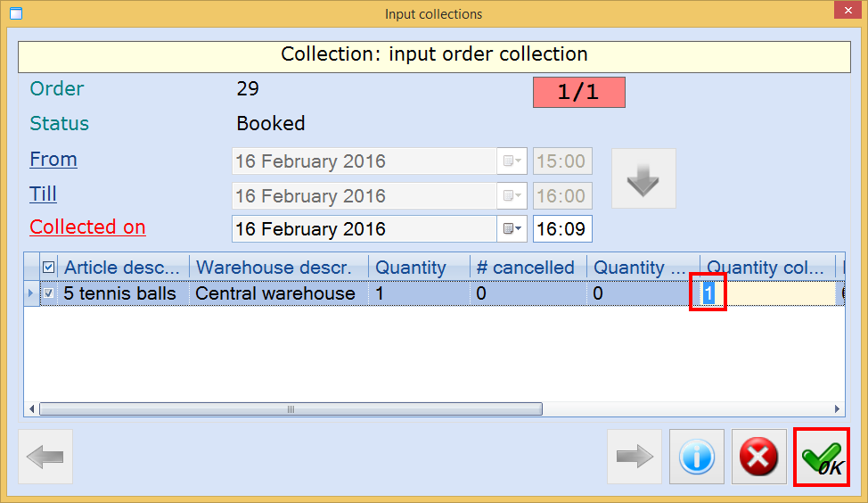
Task: Toggle the select-all checkbox in table header
Action: pyautogui.click(x=49, y=267)
